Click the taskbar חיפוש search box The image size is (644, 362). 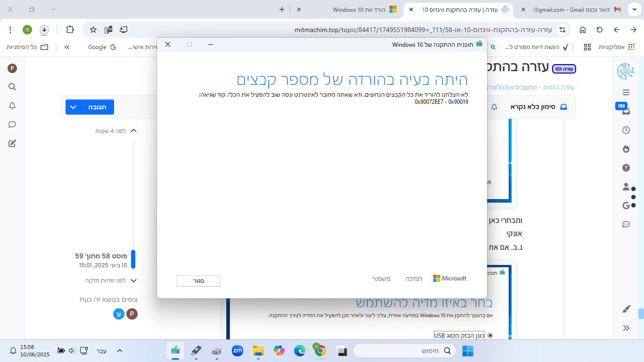click(405, 351)
